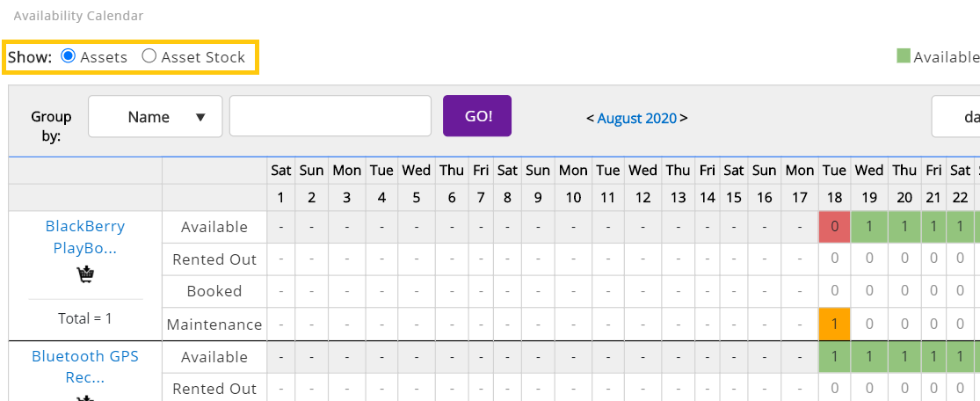Screen dimensions: 980x401
Task: Open the Group by Name dropdown
Action: (155, 116)
